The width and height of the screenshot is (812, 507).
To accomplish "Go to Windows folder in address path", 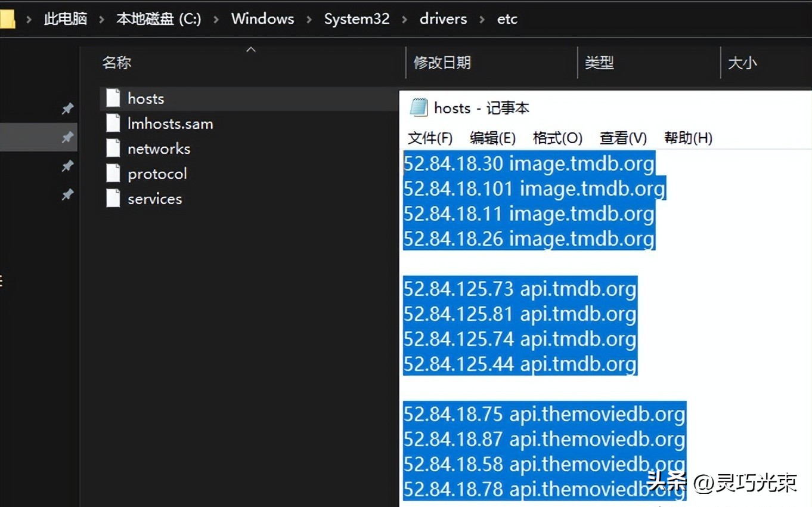I will click(x=263, y=19).
